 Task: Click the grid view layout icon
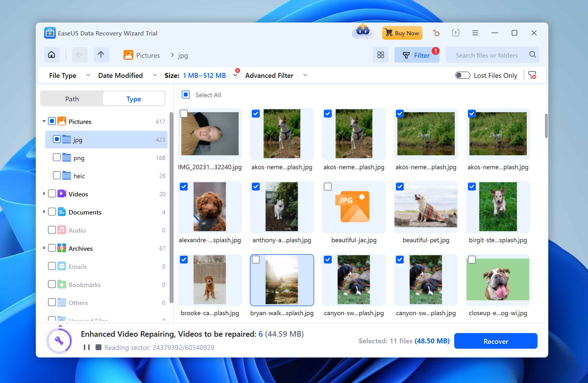click(x=380, y=55)
